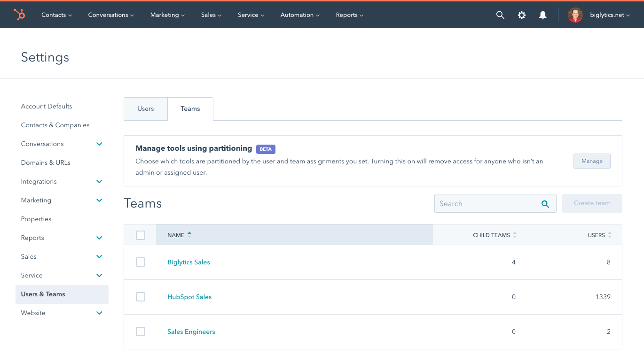Expand Marketing chevron in settings sidebar
The width and height of the screenshot is (644, 355).
99,200
